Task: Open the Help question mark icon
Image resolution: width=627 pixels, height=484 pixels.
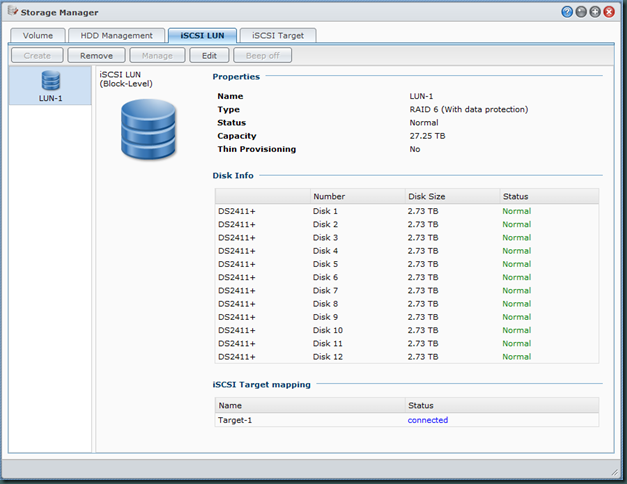Action: 567,12
